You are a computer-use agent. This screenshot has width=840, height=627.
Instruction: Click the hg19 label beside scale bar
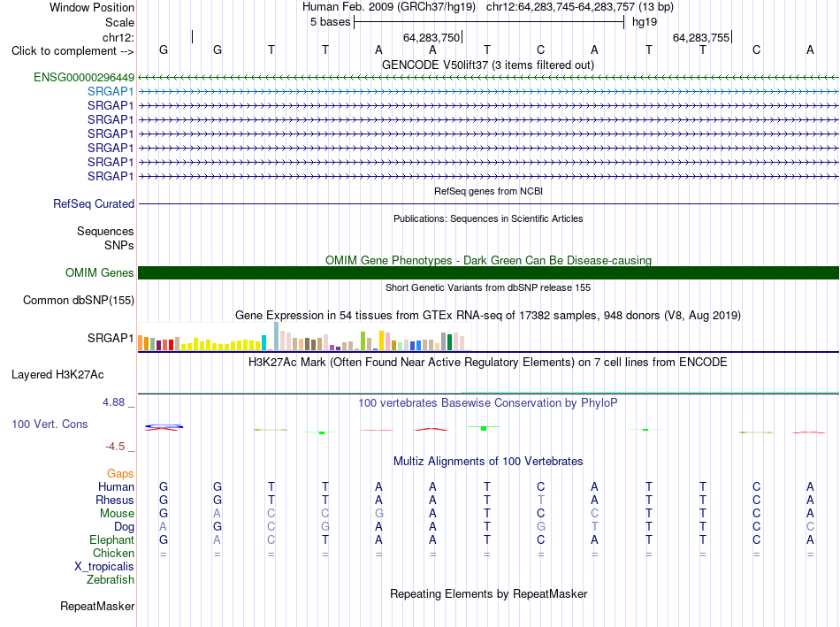pyautogui.click(x=645, y=22)
